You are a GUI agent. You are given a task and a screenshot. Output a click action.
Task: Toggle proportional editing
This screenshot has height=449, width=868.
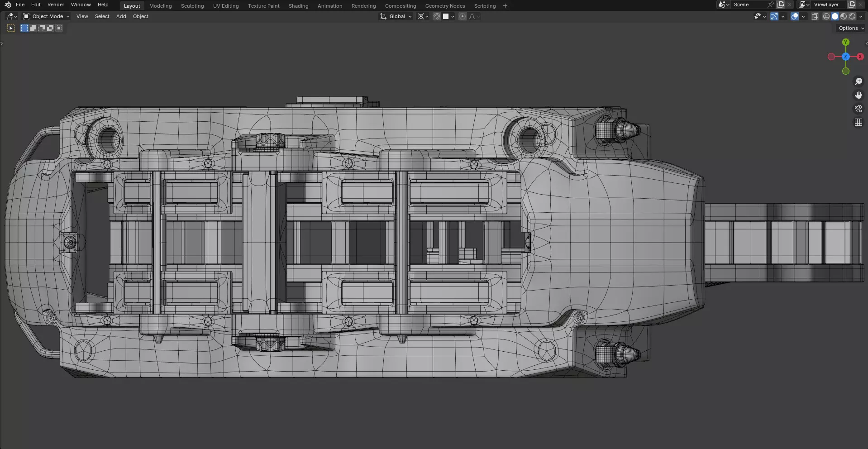click(463, 16)
